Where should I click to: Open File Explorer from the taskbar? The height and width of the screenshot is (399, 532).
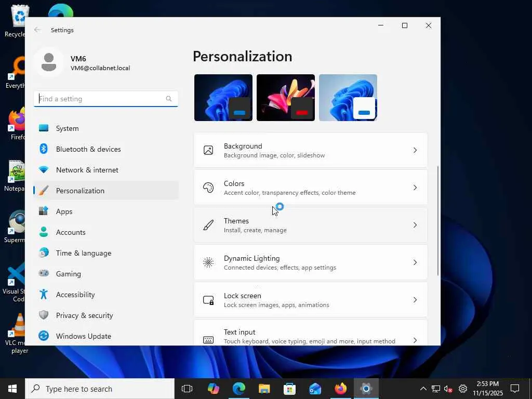[264, 389]
